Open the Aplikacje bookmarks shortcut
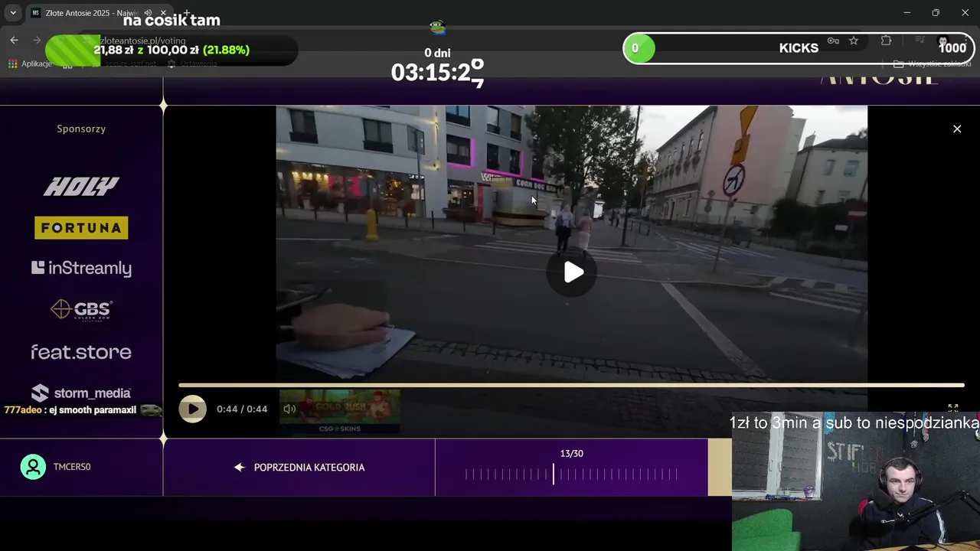980x551 pixels. (31, 64)
